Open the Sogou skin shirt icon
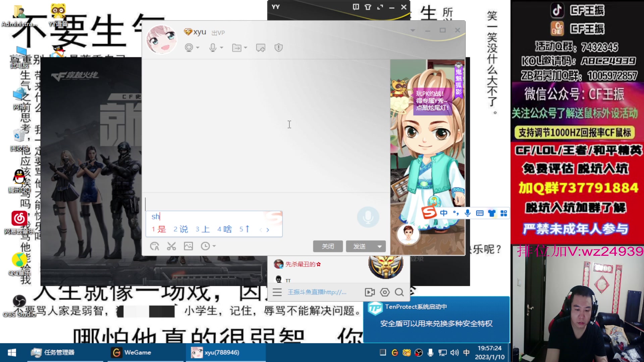 tap(492, 213)
